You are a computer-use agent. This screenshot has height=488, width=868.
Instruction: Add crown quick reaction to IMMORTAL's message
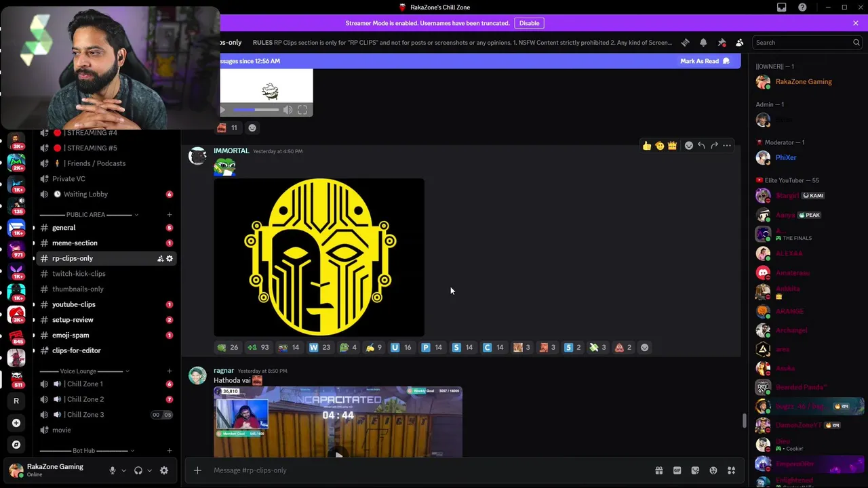(x=672, y=146)
